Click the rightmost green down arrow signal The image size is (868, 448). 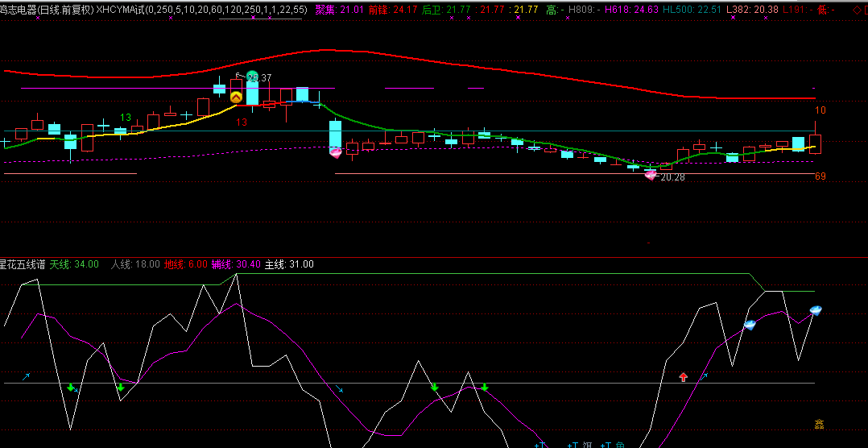485,387
